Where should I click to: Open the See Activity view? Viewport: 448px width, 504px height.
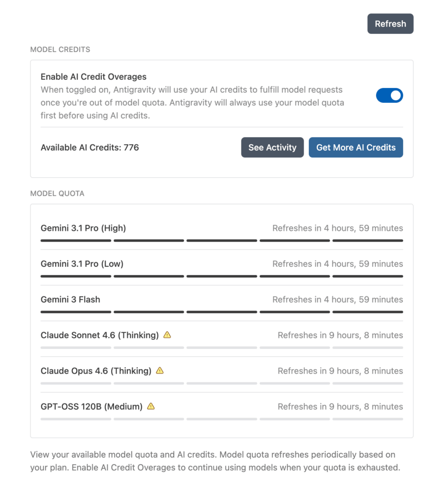point(272,147)
